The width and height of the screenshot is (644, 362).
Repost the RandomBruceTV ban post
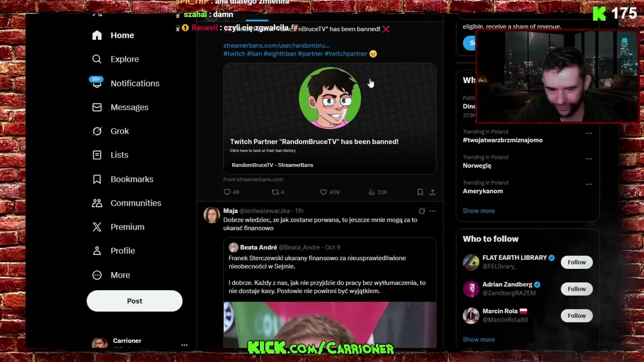point(275,192)
